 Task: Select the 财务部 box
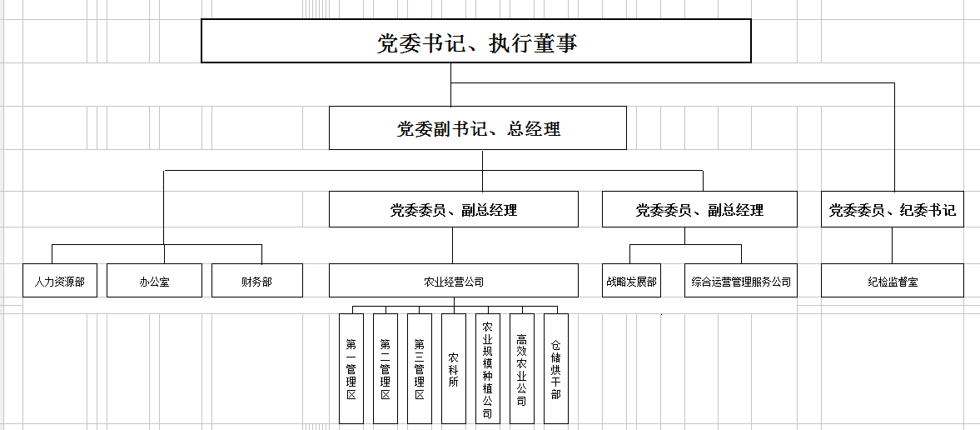(x=257, y=280)
